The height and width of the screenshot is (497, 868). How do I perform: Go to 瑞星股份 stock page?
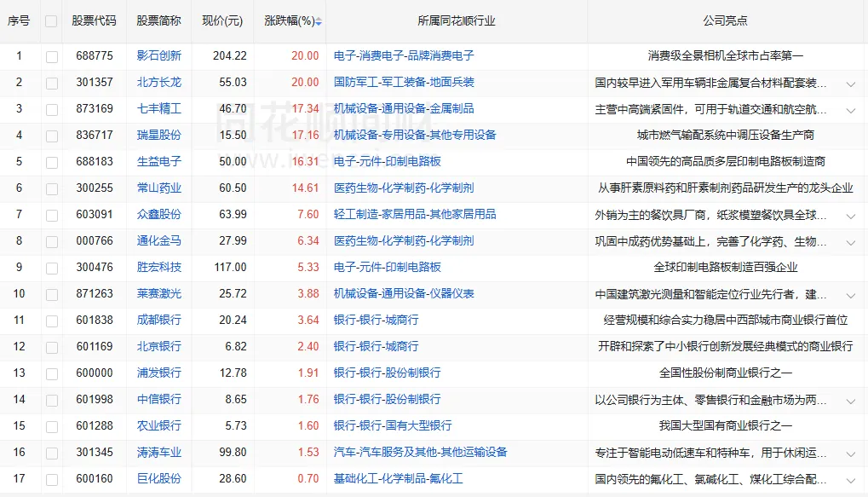click(159, 136)
